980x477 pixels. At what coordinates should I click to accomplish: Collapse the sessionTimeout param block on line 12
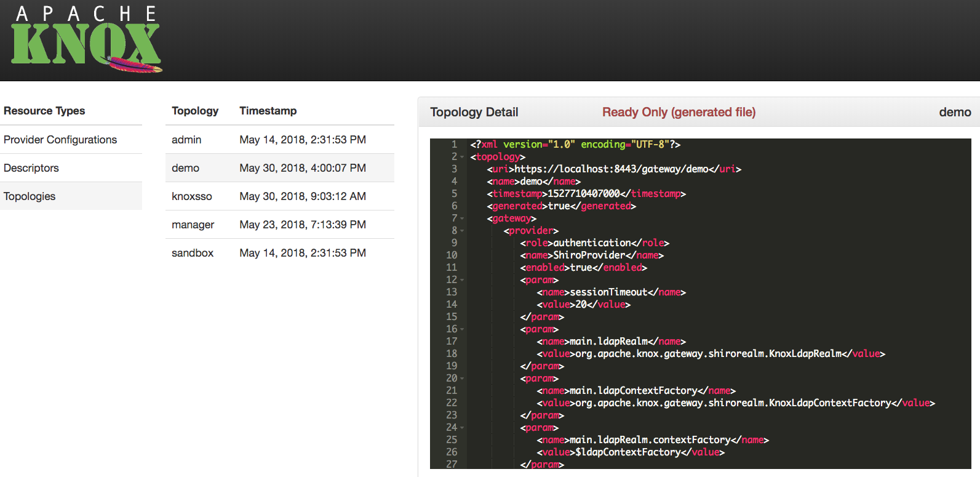pyautogui.click(x=462, y=280)
